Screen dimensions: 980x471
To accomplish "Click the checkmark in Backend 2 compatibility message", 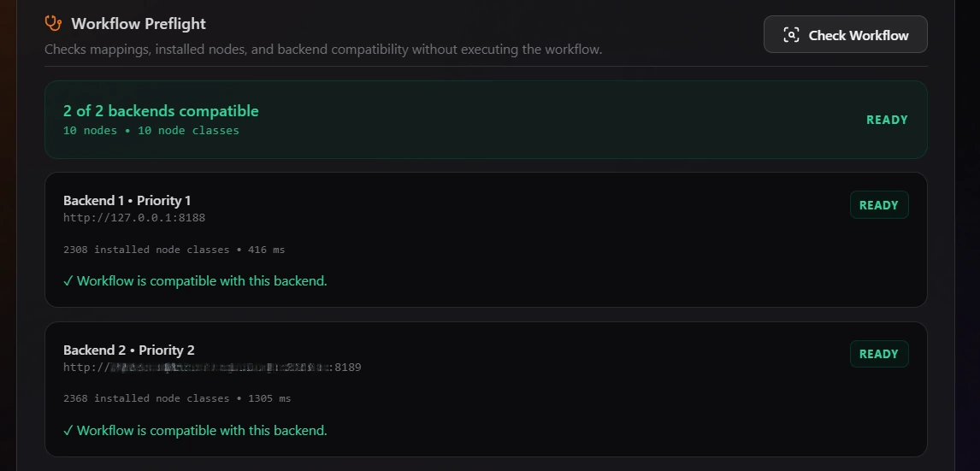I will [x=68, y=431].
